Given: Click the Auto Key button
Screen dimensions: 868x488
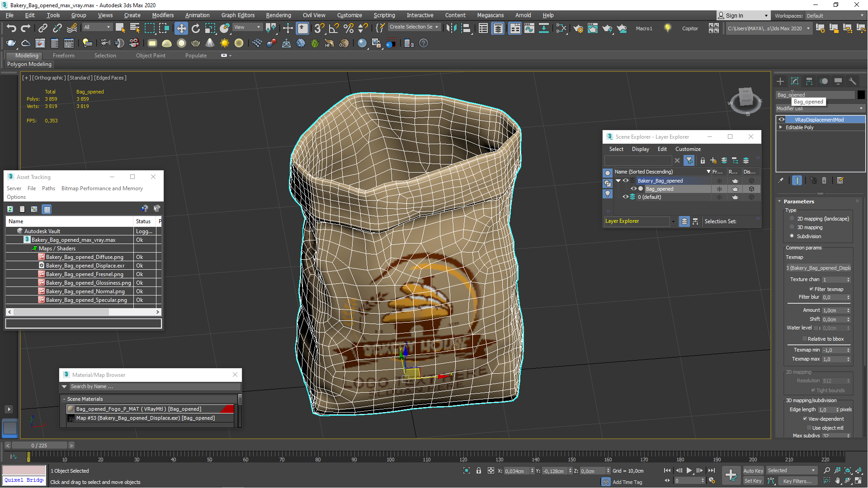Looking at the screenshot, I should [x=753, y=470].
